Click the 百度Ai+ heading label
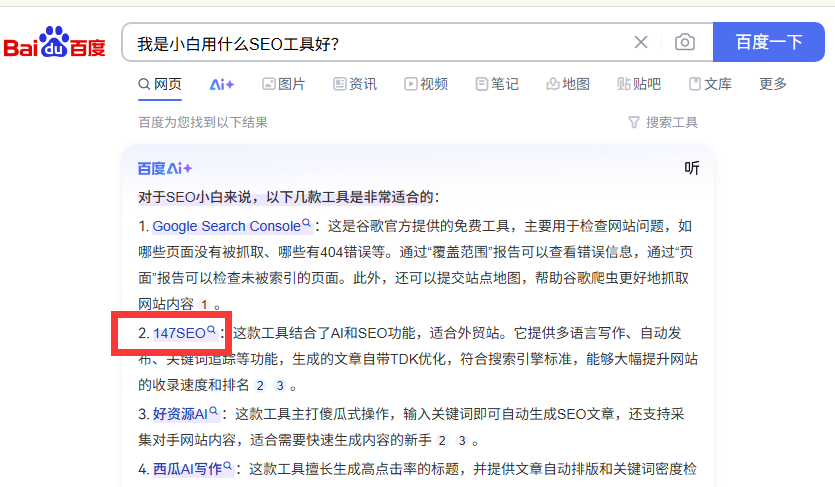835x487 pixels. [165, 169]
